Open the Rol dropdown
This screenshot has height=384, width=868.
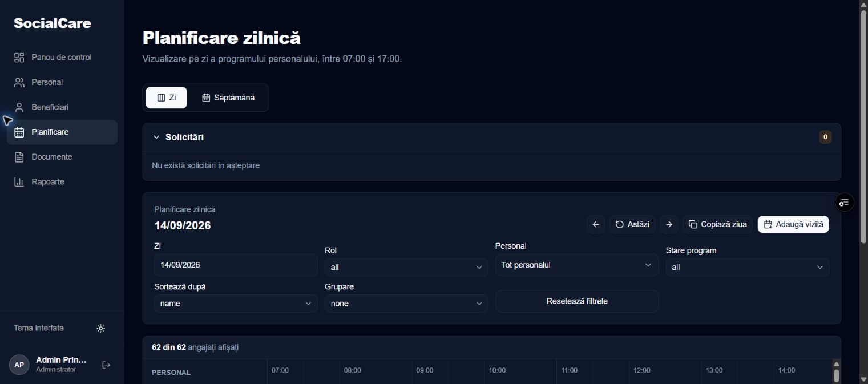(x=406, y=267)
